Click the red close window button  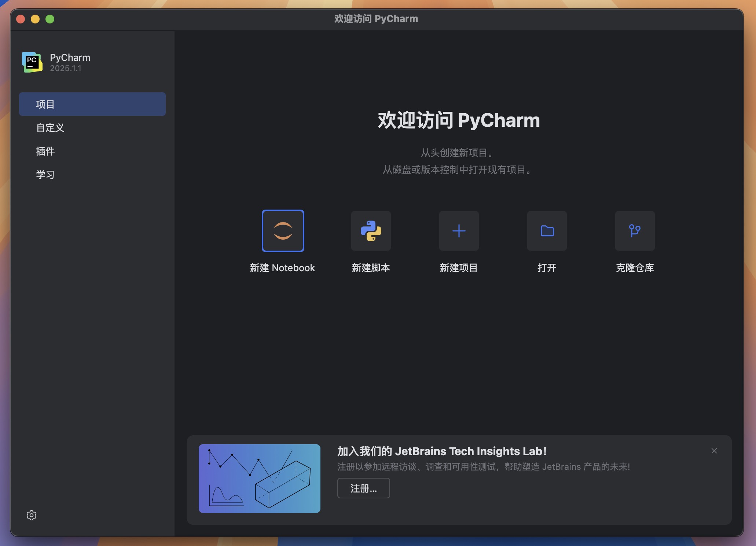coord(21,19)
